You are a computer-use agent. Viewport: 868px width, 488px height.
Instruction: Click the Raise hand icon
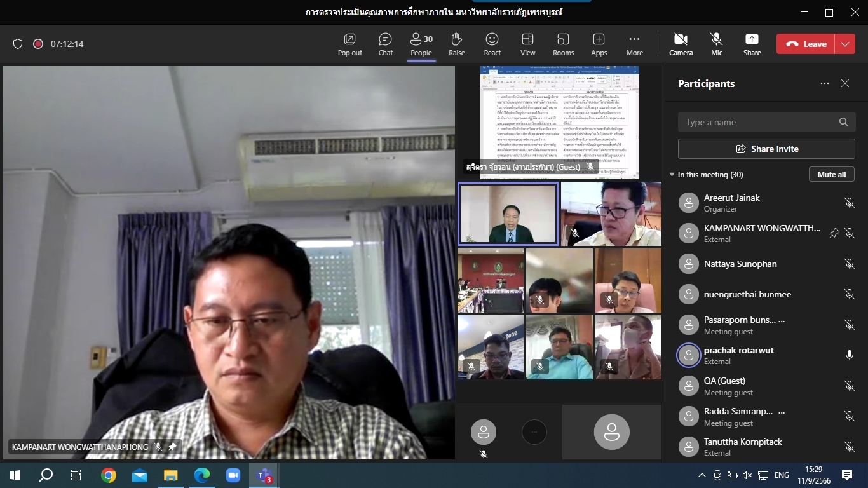(456, 44)
